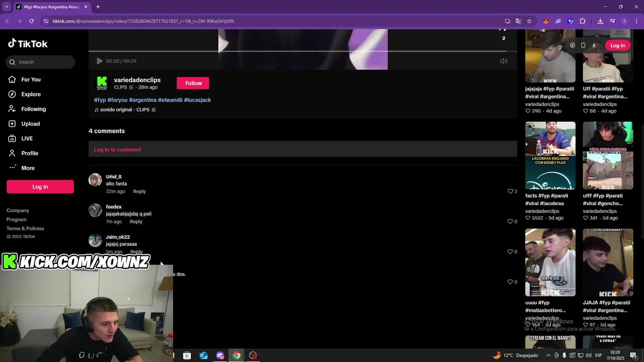Open the #fyp hashtag
Image resolution: width=644 pixels, height=362 pixels.
[x=100, y=100]
